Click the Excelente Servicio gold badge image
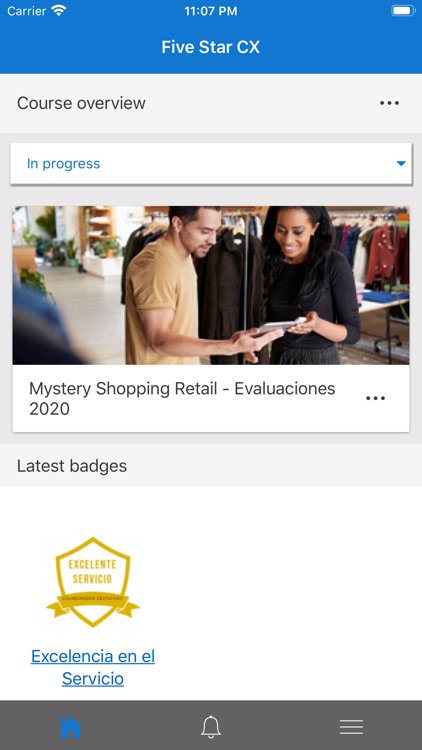Screen dimensions: 422x750 (x=93, y=582)
